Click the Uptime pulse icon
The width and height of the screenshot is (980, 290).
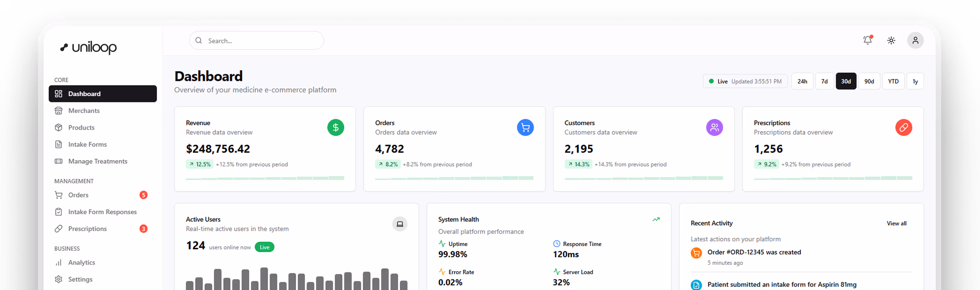[x=442, y=244]
